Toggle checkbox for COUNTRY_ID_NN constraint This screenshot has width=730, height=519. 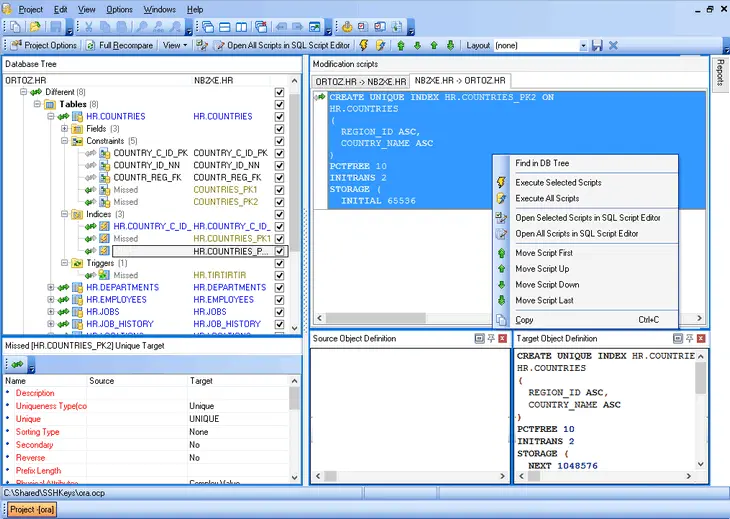280,165
